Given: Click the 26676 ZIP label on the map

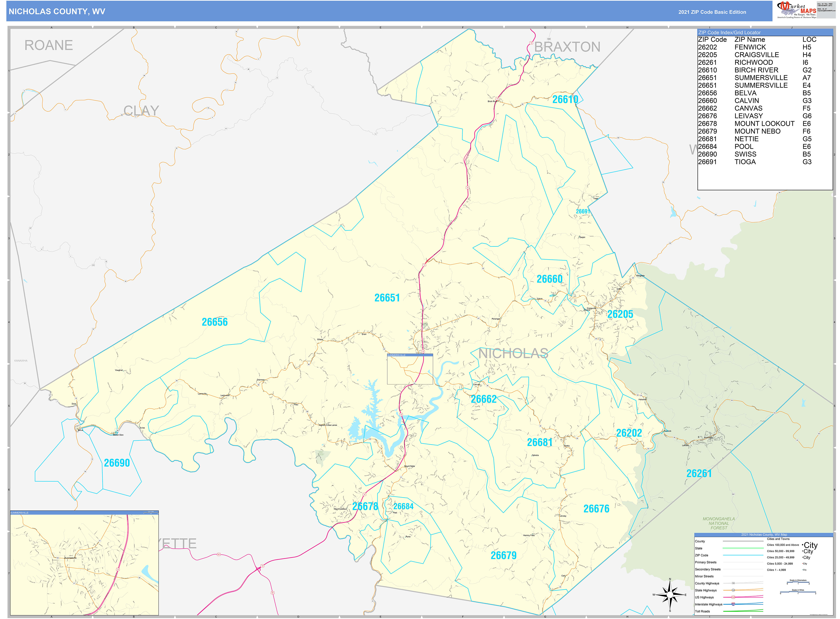Looking at the screenshot, I should coord(596,509).
